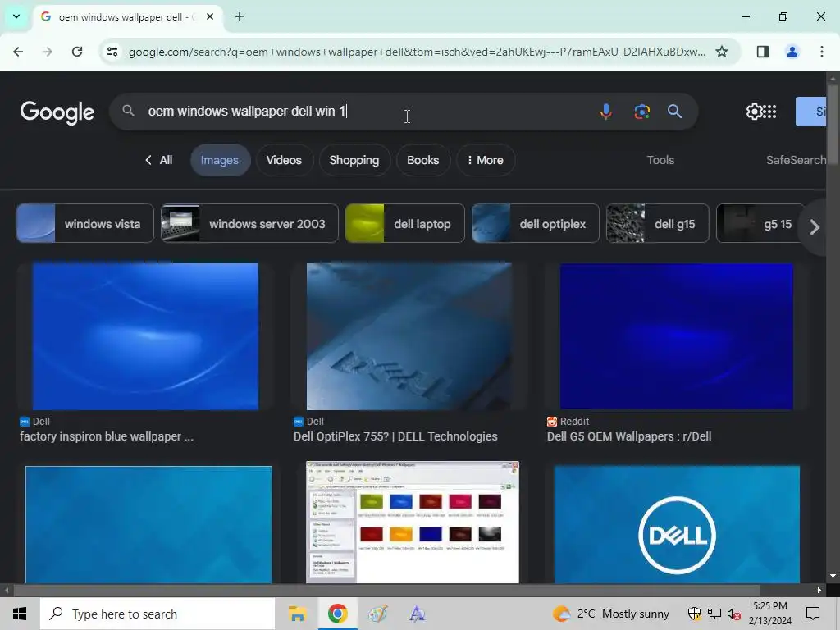The height and width of the screenshot is (630, 840).
Task: Bookmark this tab with the star icon
Action: (722, 52)
